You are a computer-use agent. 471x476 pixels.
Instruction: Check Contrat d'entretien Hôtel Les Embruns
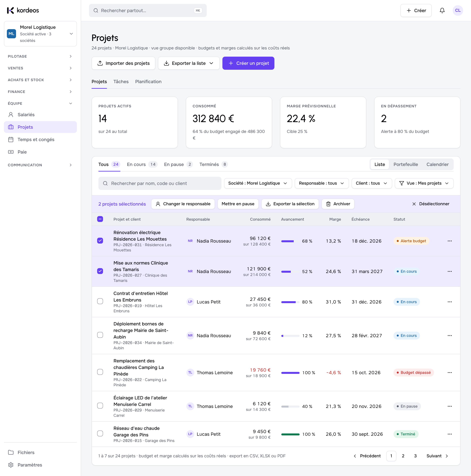(x=100, y=301)
